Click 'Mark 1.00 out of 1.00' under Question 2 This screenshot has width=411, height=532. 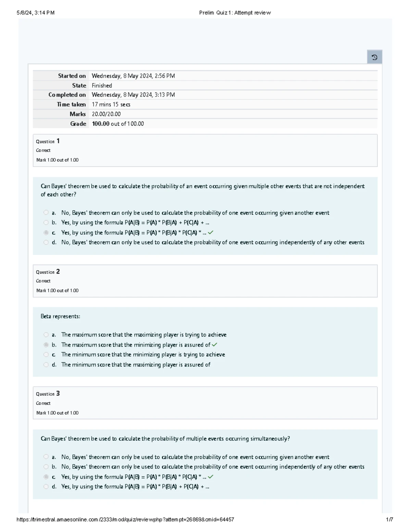coord(57,290)
